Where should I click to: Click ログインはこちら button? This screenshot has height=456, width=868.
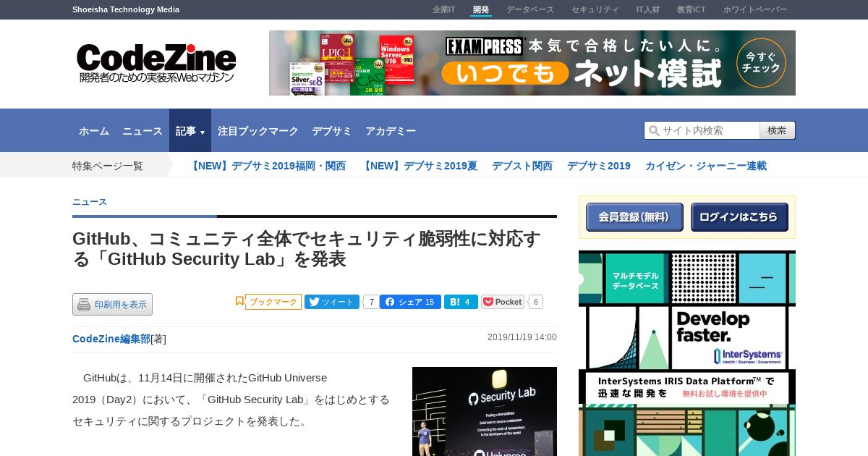pos(739,217)
